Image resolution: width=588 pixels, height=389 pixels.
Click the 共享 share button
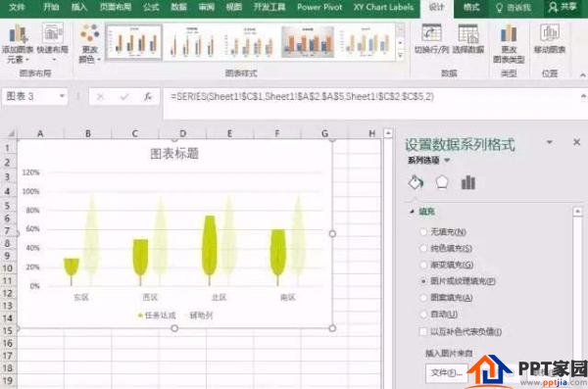(x=563, y=7)
